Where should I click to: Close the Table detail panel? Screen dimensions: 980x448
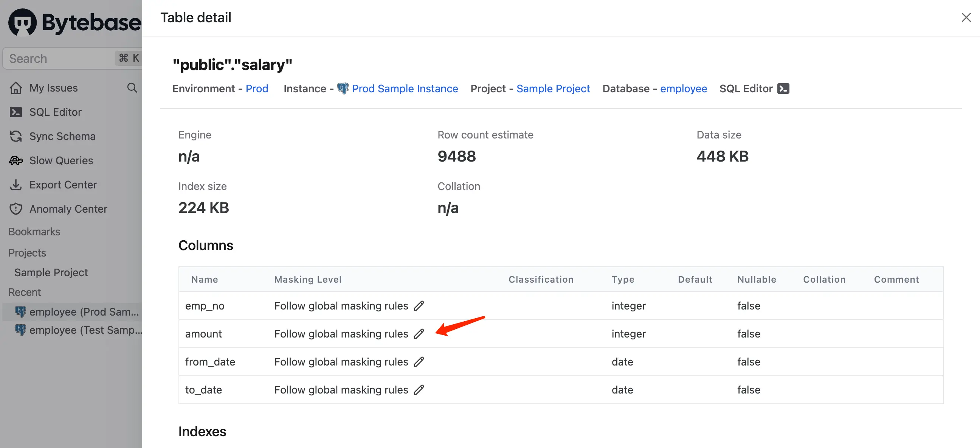click(x=966, y=17)
